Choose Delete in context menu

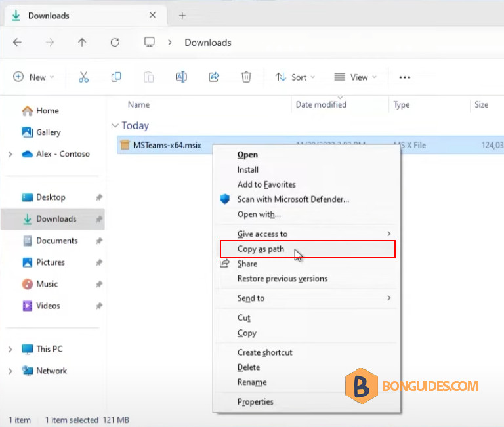point(249,367)
